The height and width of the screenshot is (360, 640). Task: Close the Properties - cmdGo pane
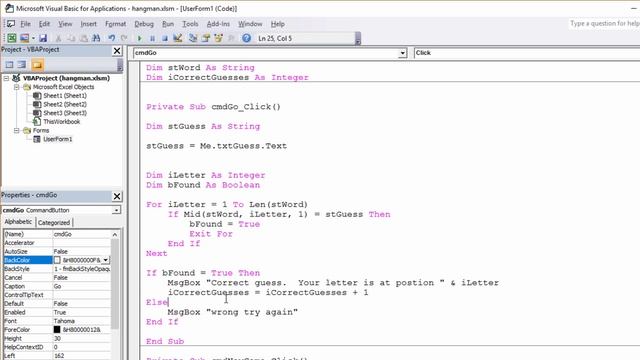point(117,196)
